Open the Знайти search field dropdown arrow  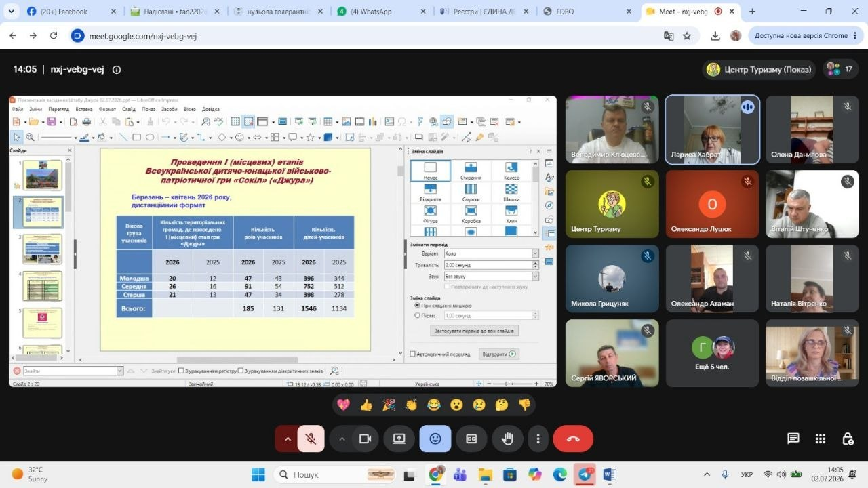point(120,371)
